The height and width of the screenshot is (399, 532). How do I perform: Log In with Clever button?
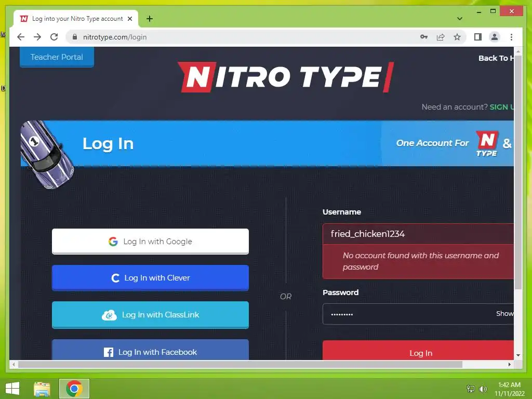pyautogui.click(x=150, y=278)
